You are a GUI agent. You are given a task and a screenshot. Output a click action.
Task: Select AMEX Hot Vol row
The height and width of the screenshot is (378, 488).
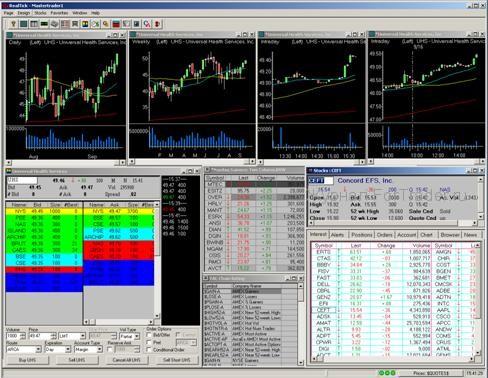click(x=250, y=323)
